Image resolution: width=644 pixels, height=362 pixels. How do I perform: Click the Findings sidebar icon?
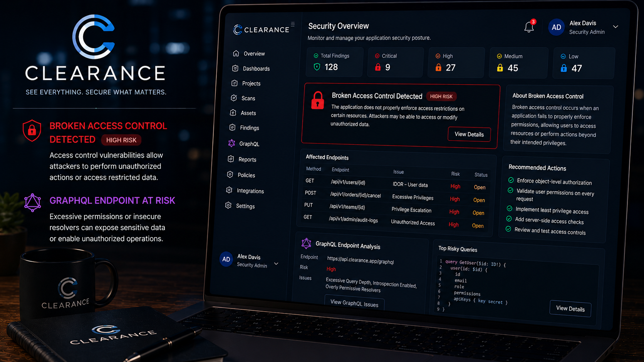coord(232,127)
